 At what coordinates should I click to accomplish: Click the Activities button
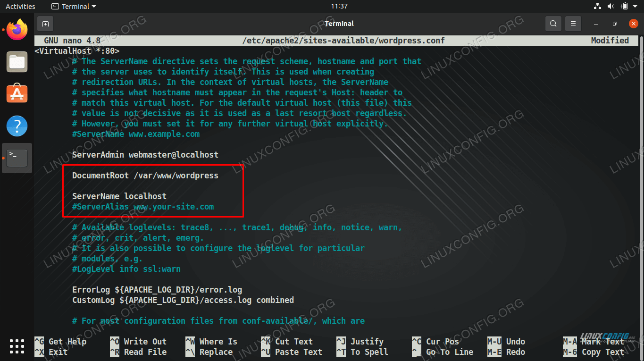[20, 7]
